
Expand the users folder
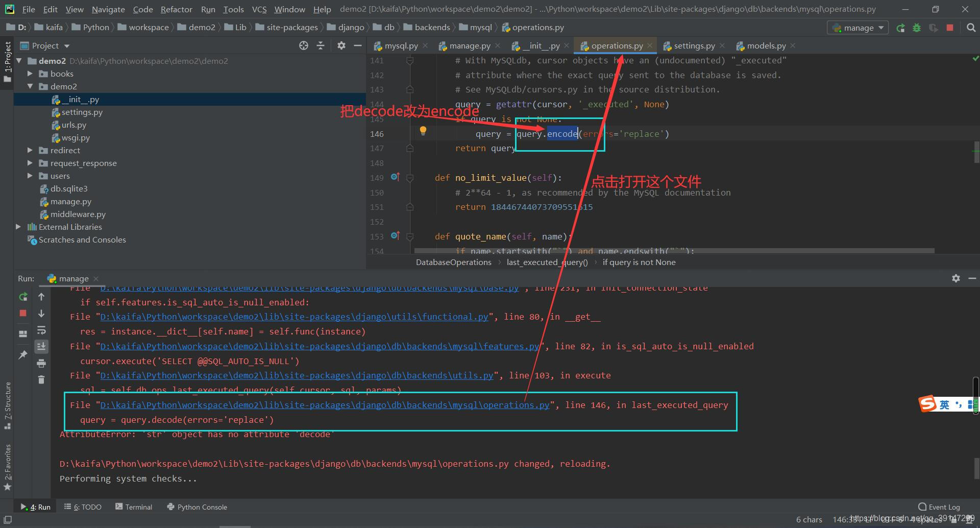click(x=30, y=176)
